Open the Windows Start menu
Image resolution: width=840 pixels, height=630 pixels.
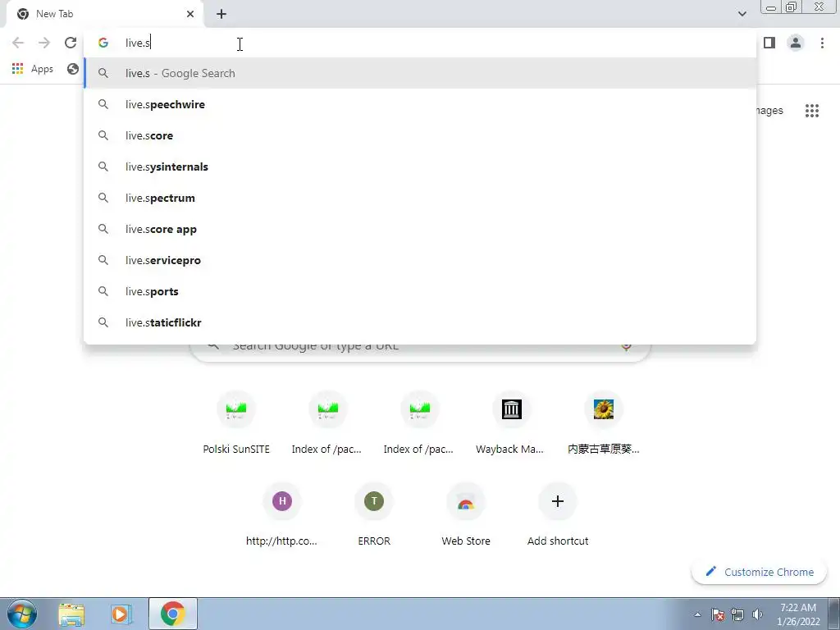(x=22, y=614)
